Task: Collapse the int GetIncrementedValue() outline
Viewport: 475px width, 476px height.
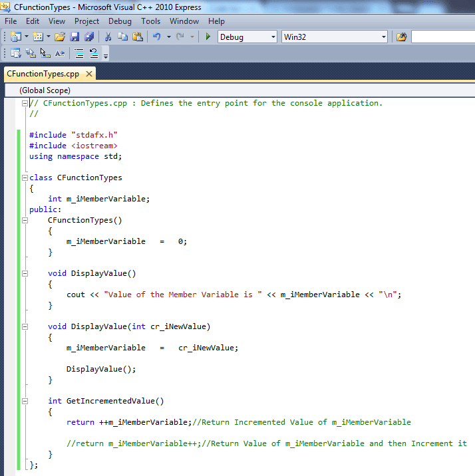Action: tap(25, 401)
